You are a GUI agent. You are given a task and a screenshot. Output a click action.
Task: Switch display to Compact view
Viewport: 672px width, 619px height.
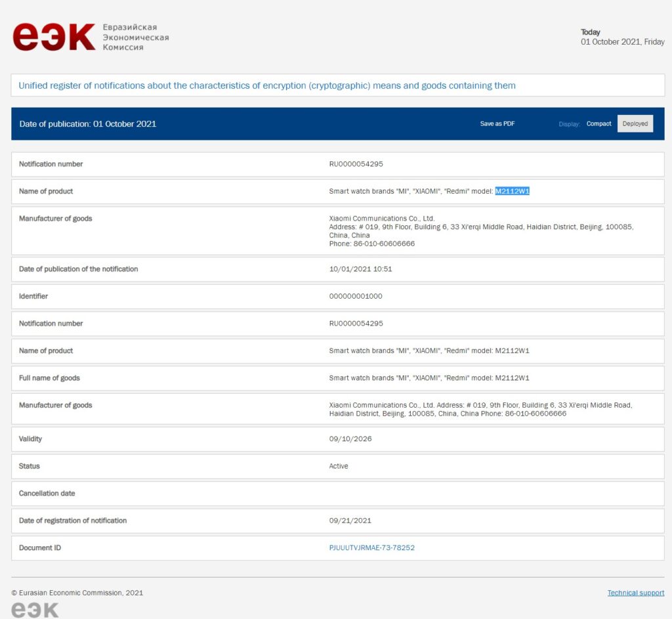[x=598, y=123]
